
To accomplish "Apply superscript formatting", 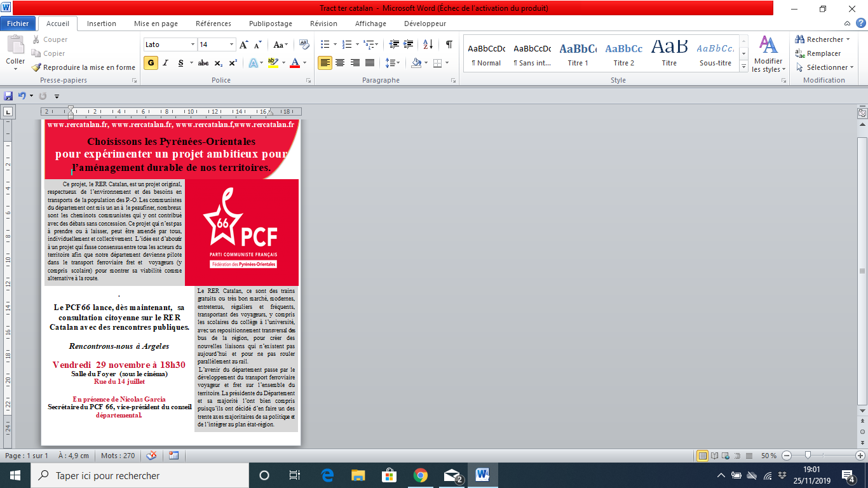I will tap(233, 63).
